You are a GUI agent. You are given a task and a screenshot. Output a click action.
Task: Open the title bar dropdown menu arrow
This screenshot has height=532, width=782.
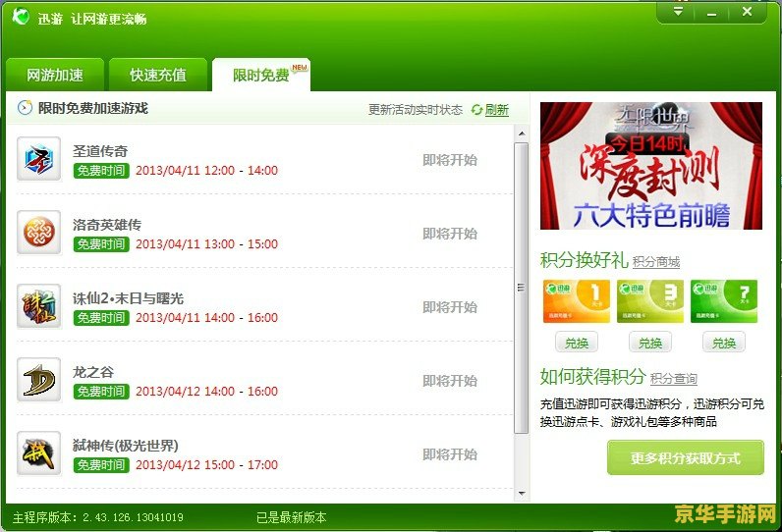point(678,12)
